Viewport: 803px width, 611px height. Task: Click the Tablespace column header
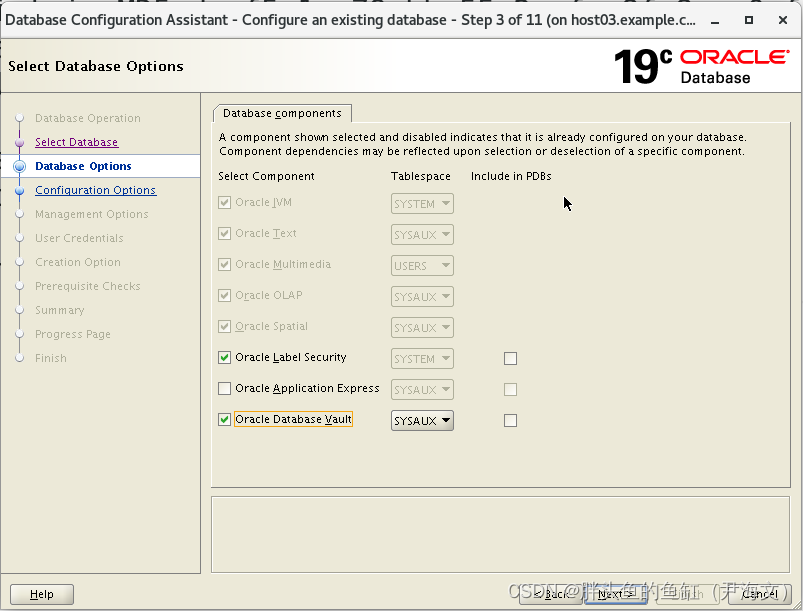tap(420, 176)
